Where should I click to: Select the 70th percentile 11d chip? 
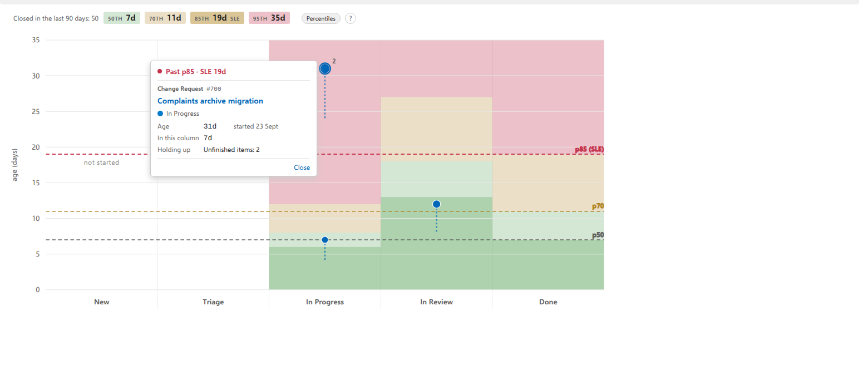[x=165, y=18]
